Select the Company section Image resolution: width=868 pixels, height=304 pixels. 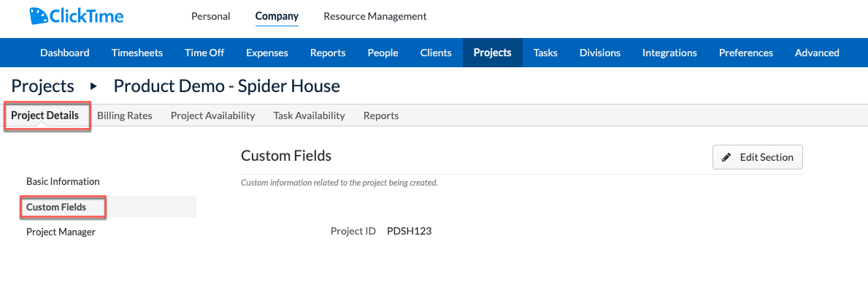[277, 16]
